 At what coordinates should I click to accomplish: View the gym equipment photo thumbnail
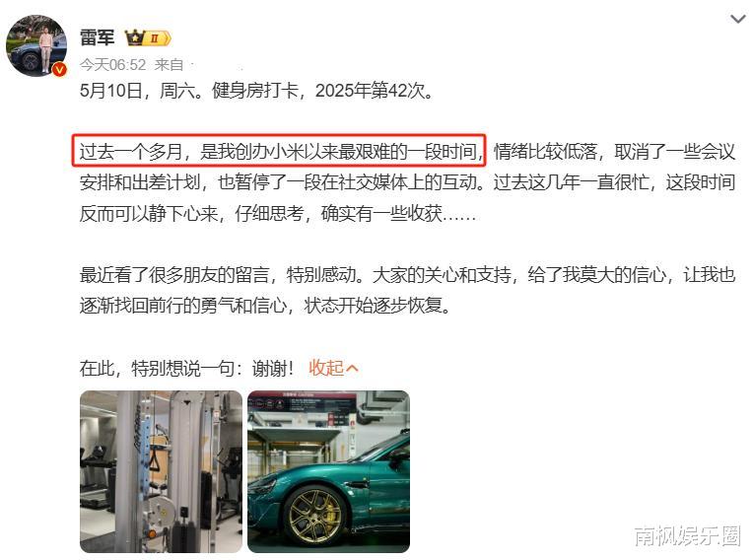[x=161, y=471]
